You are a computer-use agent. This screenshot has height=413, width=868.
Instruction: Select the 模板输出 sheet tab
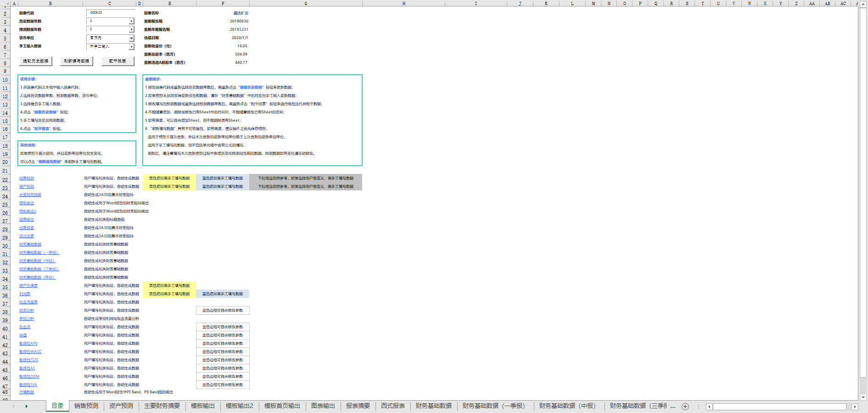point(203,406)
